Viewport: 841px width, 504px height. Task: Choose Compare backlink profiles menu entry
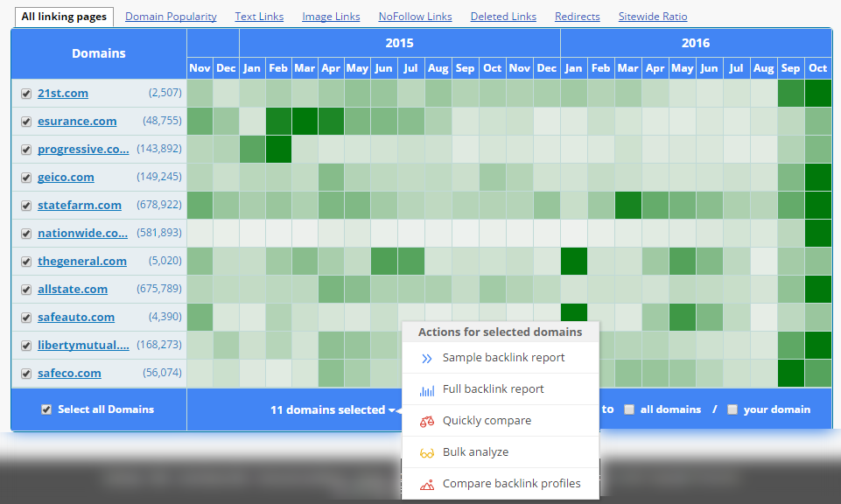pos(501,484)
